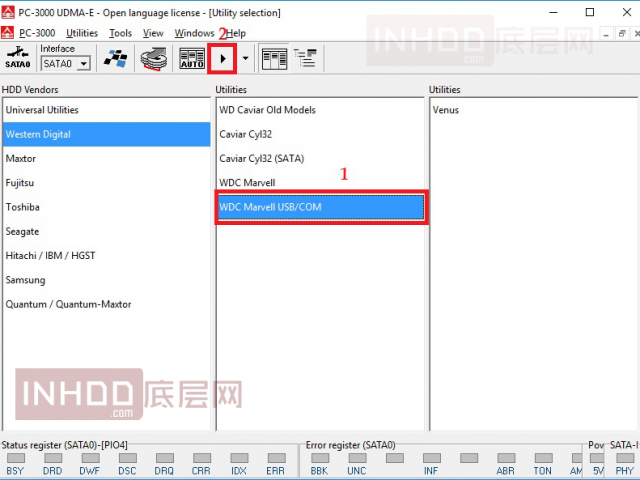Click the SATA0 port icon in toolbar
Viewport: 640px width, 480px height.
(x=18, y=58)
